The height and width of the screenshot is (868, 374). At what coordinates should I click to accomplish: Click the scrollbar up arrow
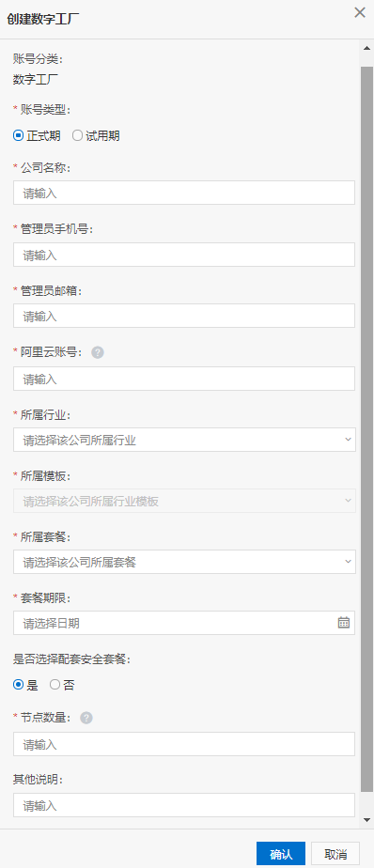pyautogui.click(x=366, y=48)
